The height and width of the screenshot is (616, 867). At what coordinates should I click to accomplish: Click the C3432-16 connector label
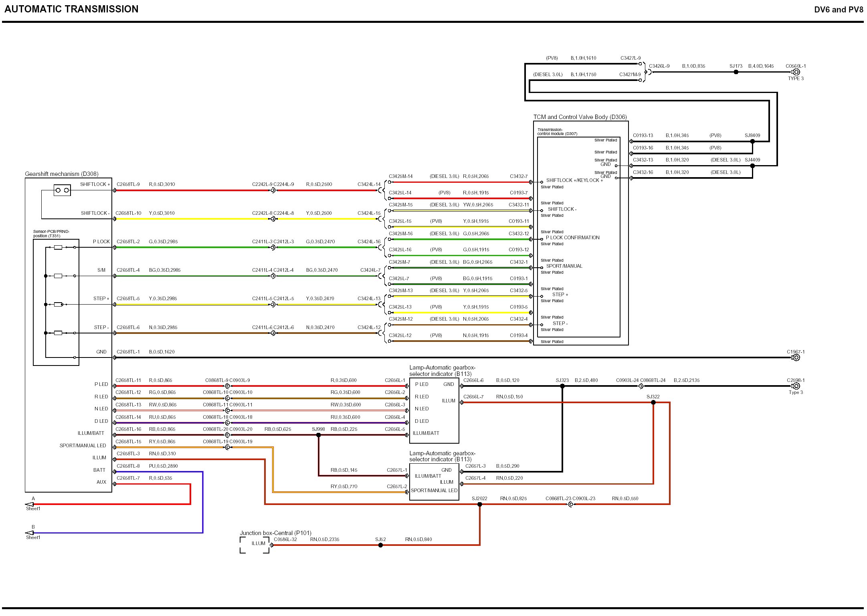(x=643, y=172)
